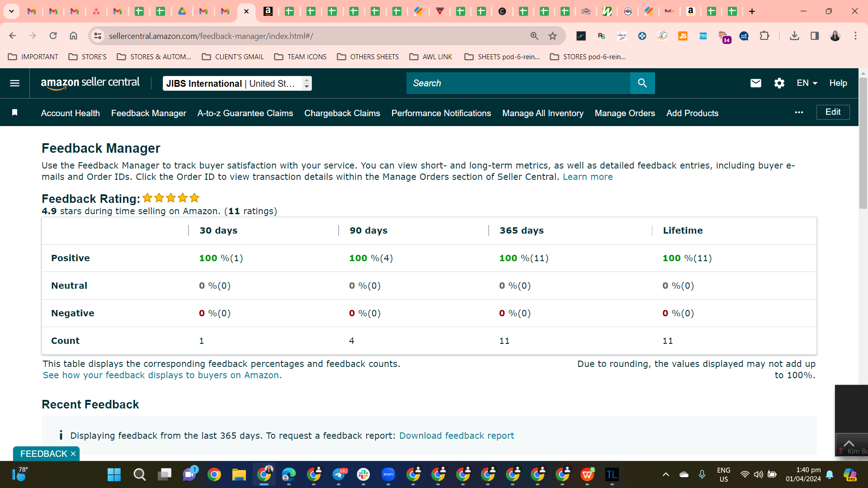The height and width of the screenshot is (488, 868).
Task: Open the CLIENT'S GMAIL bookmarks folder
Action: pos(233,57)
